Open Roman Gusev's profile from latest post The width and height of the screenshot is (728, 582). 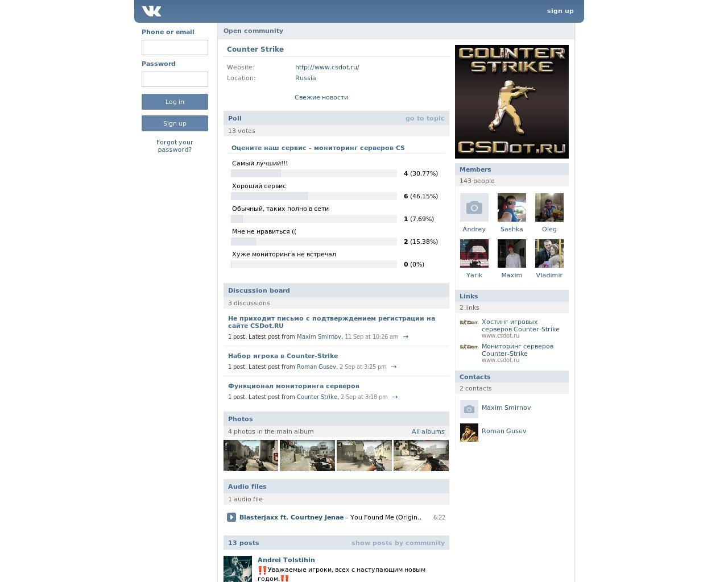(x=316, y=367)
